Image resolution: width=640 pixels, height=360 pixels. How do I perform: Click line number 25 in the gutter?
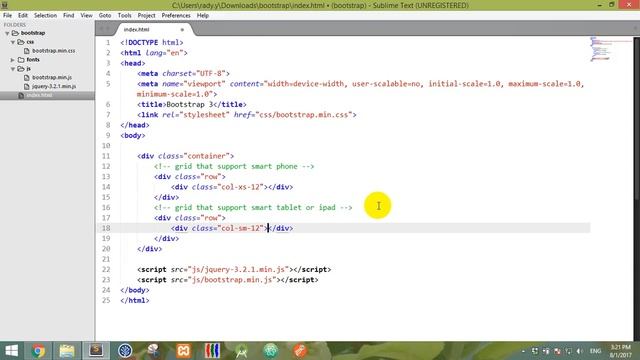(106, 300)
